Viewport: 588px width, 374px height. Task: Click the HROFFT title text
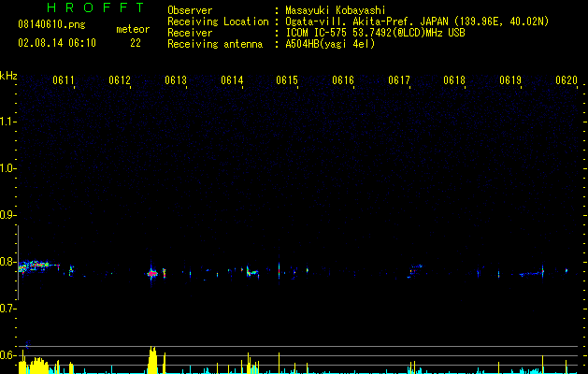(96, 7)
